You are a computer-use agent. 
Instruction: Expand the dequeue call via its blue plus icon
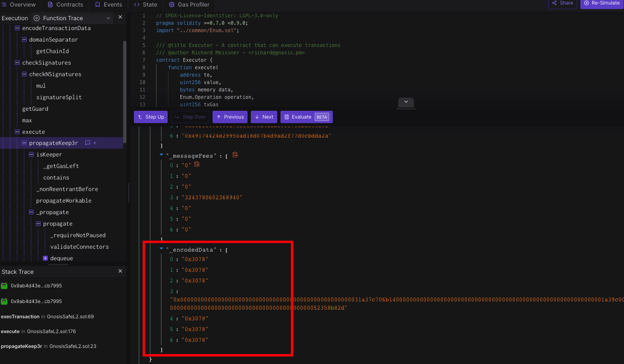[x=45, y=258]
